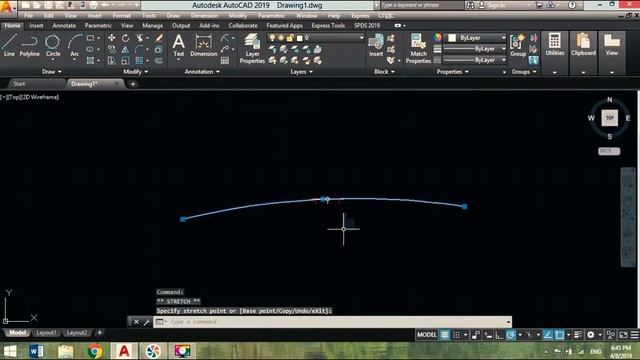Toggle object snap in status bar
The image size is (640, 360).
pos(559,335)
